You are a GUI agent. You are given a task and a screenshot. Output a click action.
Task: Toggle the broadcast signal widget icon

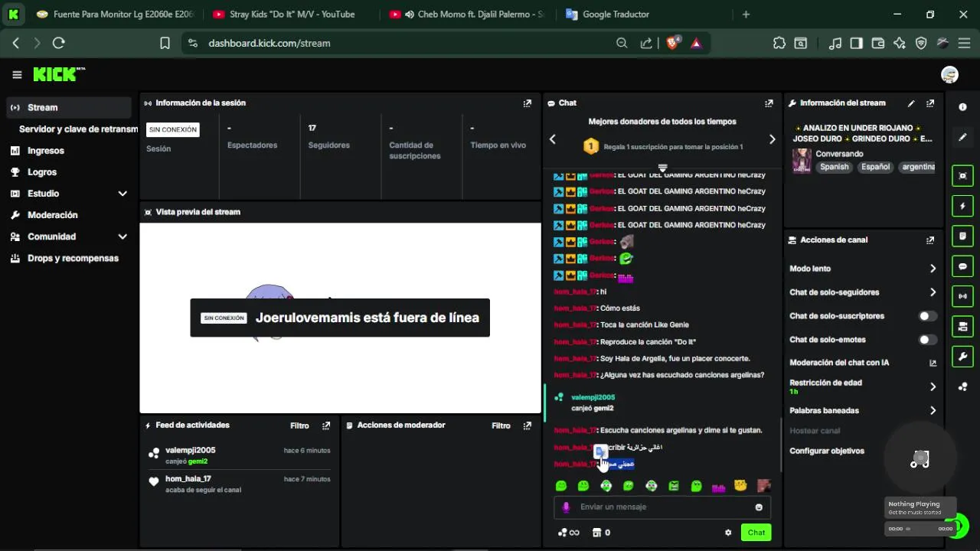coord(963,296)
